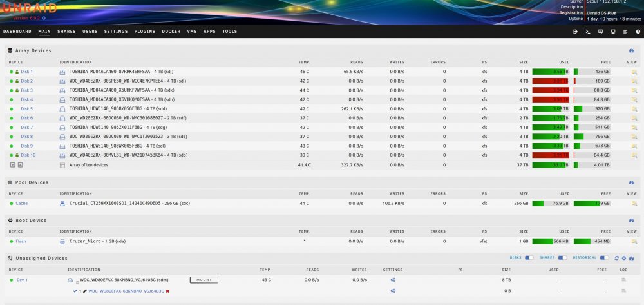
Task: Click the checkmark next to partition 1
Action: 75,291
